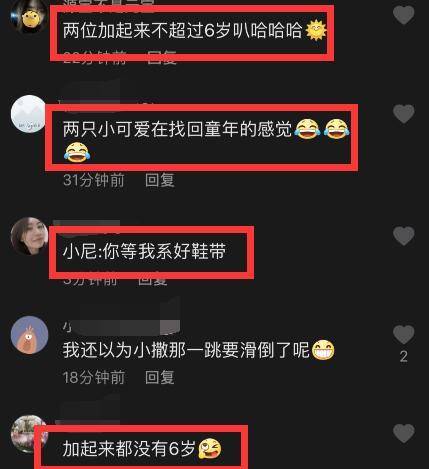Select comment '加起来都没有6岁'
This screenshot has width=429, height=469.
pos(129,448)
